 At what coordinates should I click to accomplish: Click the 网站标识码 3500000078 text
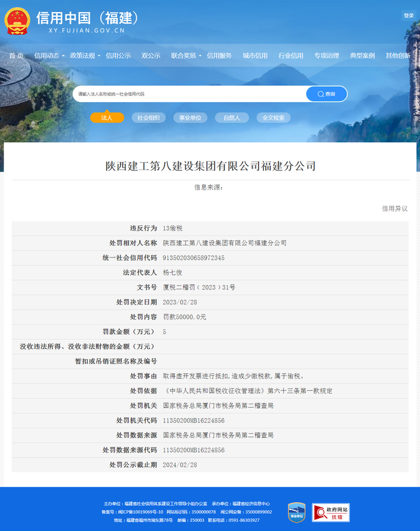[191, 512]
